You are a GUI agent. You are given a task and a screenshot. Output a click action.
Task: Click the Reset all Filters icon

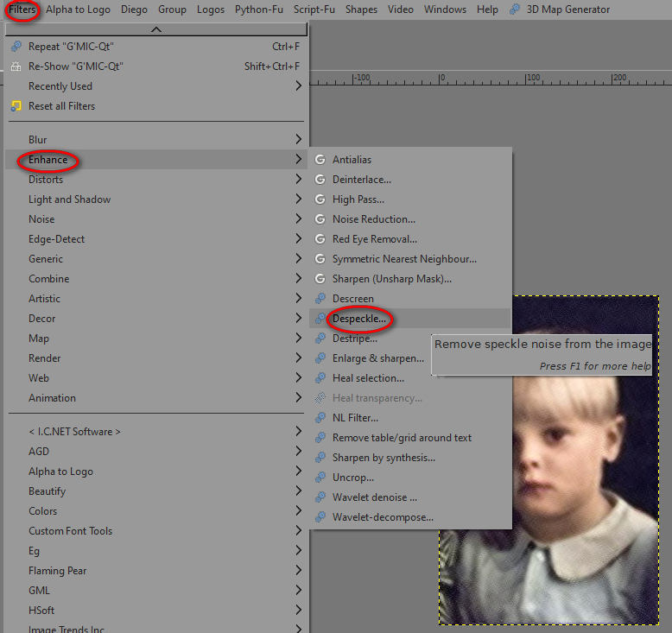(x=16, y=106)
